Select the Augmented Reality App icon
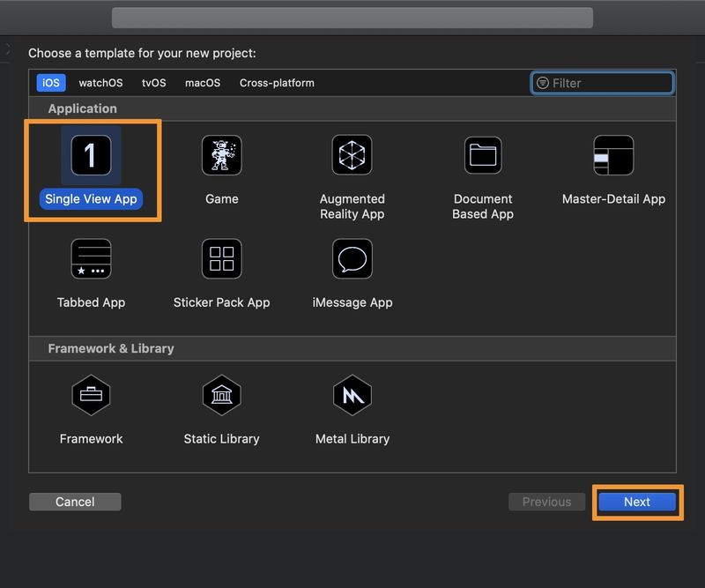 pos(352,155)
